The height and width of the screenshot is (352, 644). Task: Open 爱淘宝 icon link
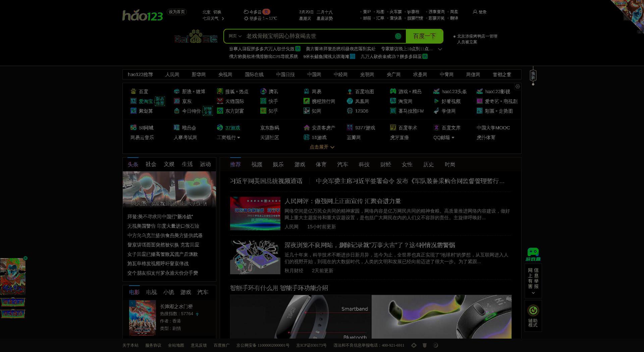click(133, 101)
